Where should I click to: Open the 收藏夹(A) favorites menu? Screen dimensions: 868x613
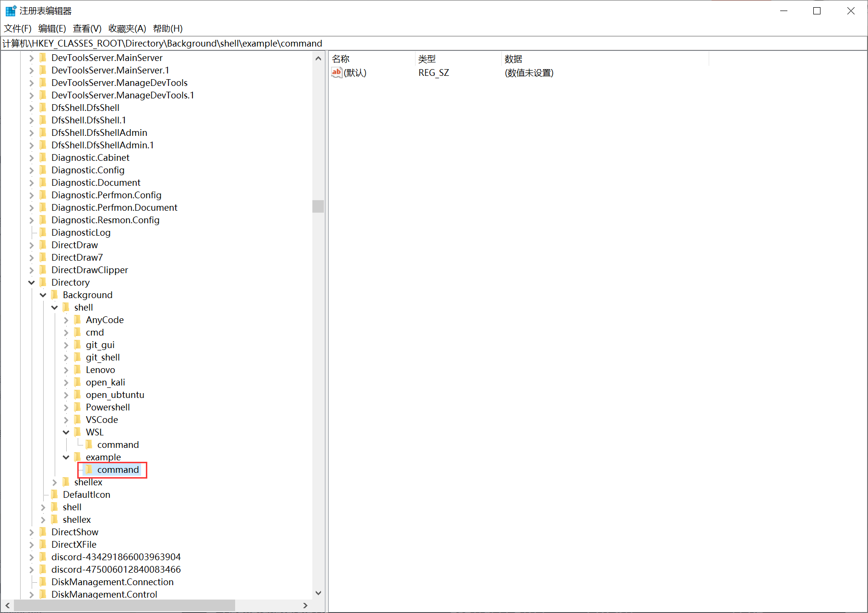pos(127,28)
